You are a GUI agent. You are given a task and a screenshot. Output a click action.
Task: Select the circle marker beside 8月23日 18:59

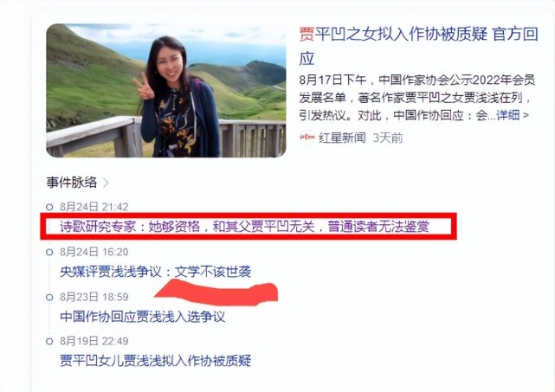click(x=49, y=297)
